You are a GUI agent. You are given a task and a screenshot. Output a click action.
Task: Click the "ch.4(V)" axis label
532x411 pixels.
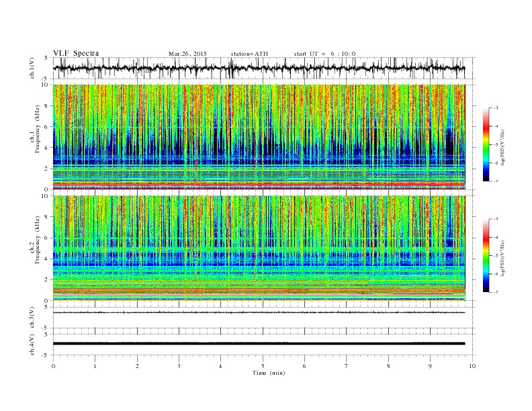(32, 345)
